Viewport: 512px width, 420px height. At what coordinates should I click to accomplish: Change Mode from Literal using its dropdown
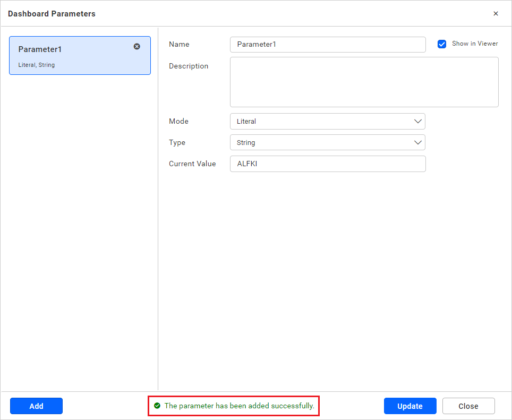pos(418,121)
